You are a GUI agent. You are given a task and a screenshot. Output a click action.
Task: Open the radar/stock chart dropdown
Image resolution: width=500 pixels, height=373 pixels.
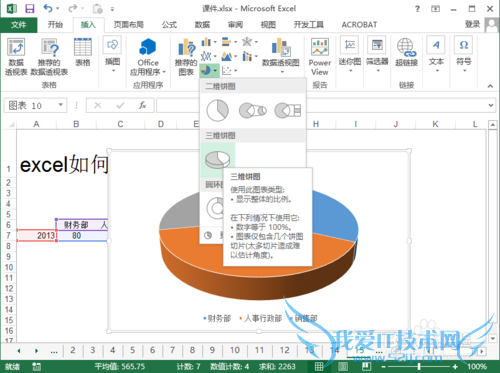[250, 42]
